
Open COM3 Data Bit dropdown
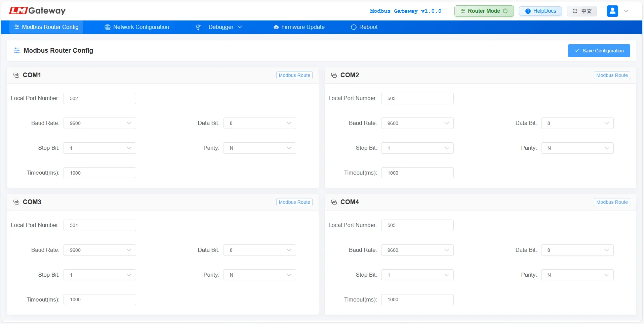coord(259,250)
